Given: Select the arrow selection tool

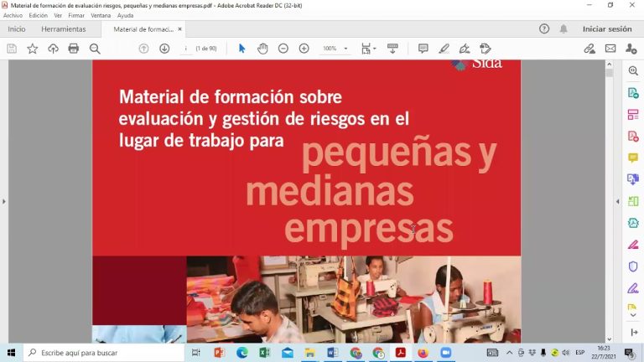Looking at the screenshot, I should pyautogui.click(x=241, y=49).
